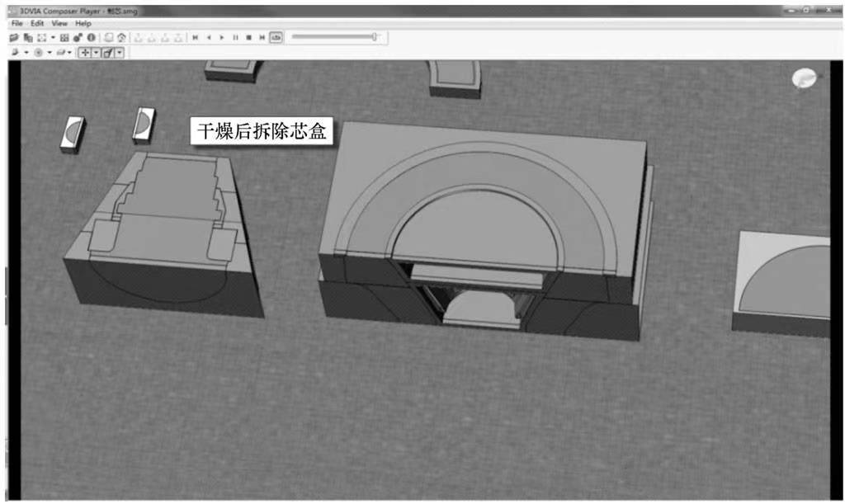The width and height of the screenshot is (845, 504).
Task: Toggle the navigation move mode button
Action: click(x=84, y=52)
